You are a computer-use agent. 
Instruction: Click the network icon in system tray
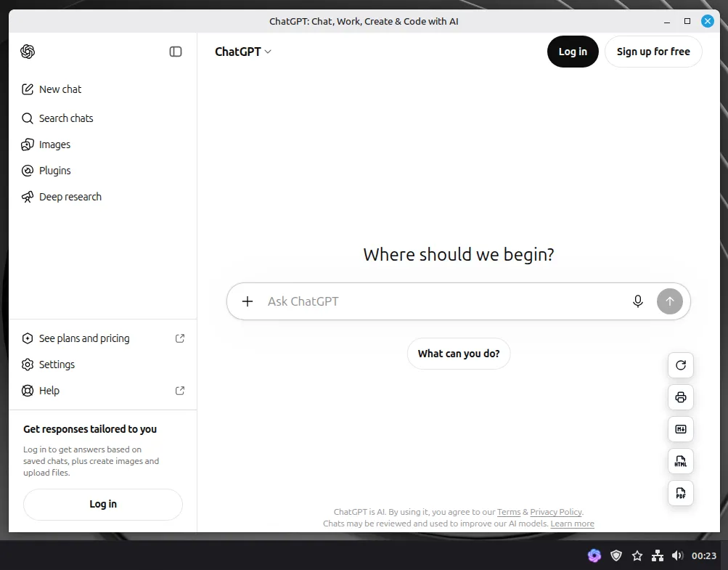click(x=658, y=555)
